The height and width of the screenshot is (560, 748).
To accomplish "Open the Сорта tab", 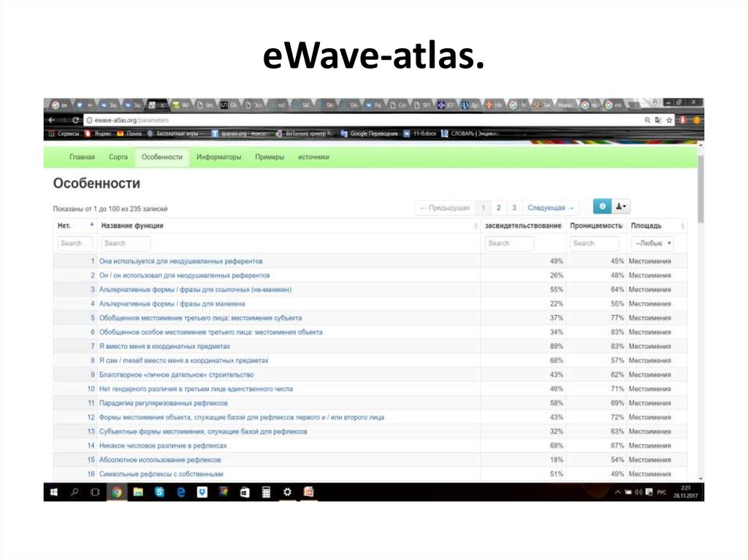I will tap(118, 156).
